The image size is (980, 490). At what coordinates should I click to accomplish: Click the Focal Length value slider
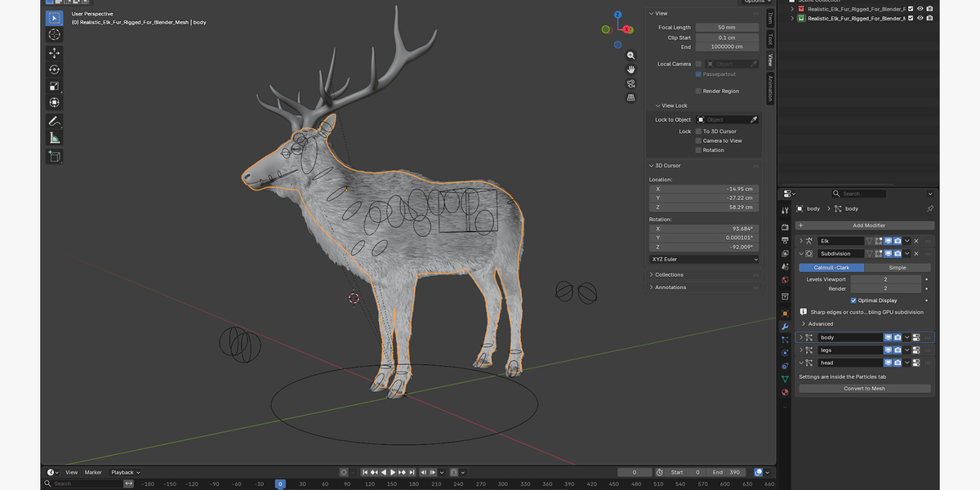click(727, 28)
